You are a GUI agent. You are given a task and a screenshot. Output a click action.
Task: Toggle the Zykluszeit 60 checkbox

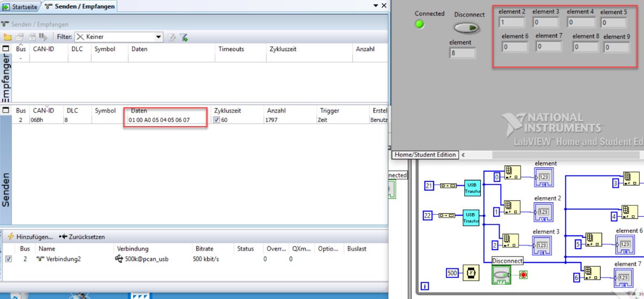click(x=217, y=120)
